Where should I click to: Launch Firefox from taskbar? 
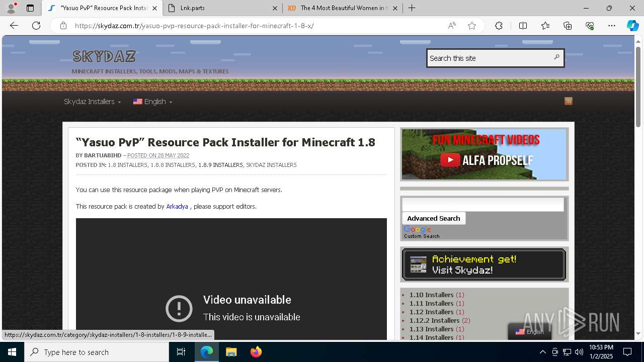[x=256, y=352]
